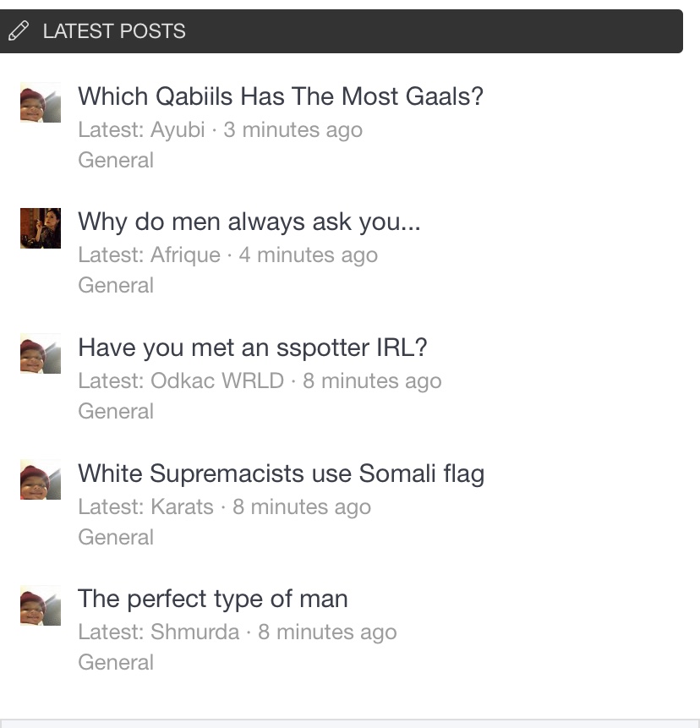Open General forum link under sspotter IRL thread
The height and width of the screenshot is (728, 700).
(116, 412)
